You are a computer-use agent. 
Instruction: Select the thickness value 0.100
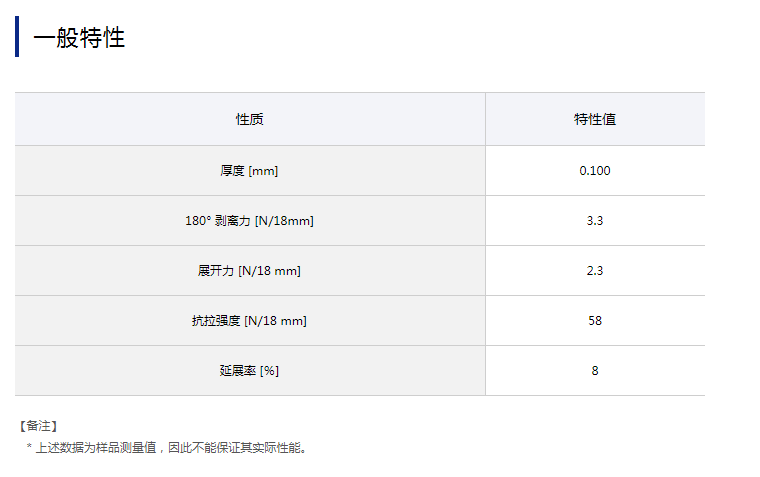click(594, 171)
